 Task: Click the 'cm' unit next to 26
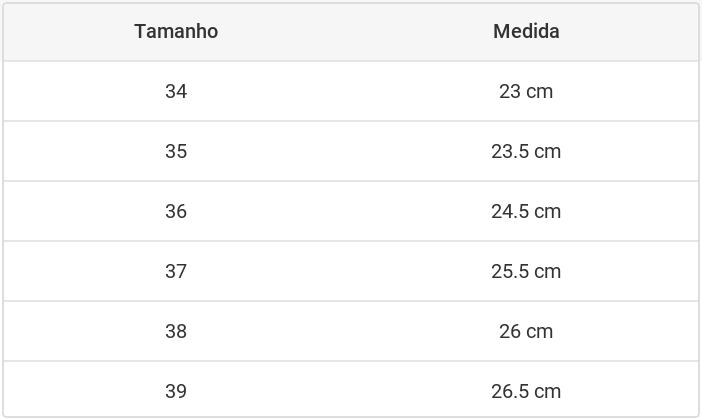point(539,332)
